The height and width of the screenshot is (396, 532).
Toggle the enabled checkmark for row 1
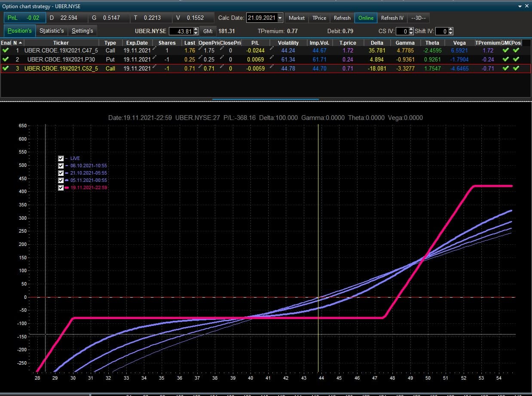pyautogui.click(x=5, y=50)
